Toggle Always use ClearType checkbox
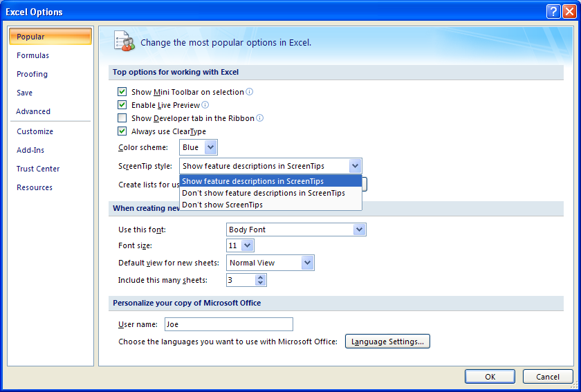The height and width of the screenshot is (392, 581). (x=122, y=131)
